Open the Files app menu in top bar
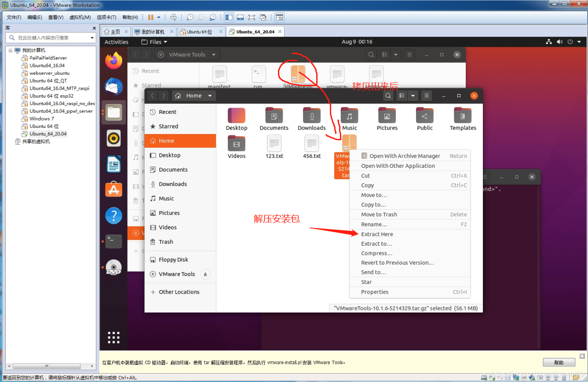The height and width of the screenshot is (382, 588). [x=154, y=42]
